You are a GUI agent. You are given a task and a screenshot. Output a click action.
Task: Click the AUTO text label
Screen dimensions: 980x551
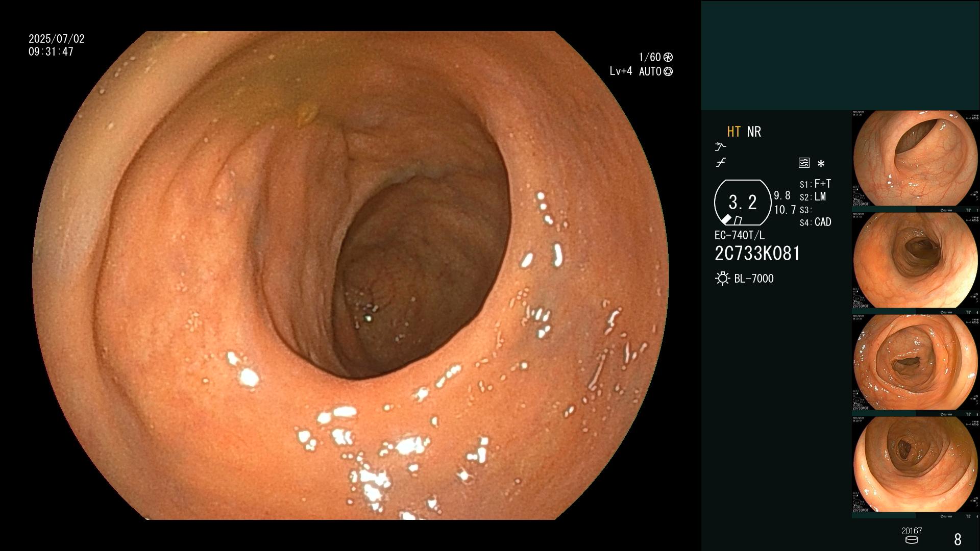650,72
